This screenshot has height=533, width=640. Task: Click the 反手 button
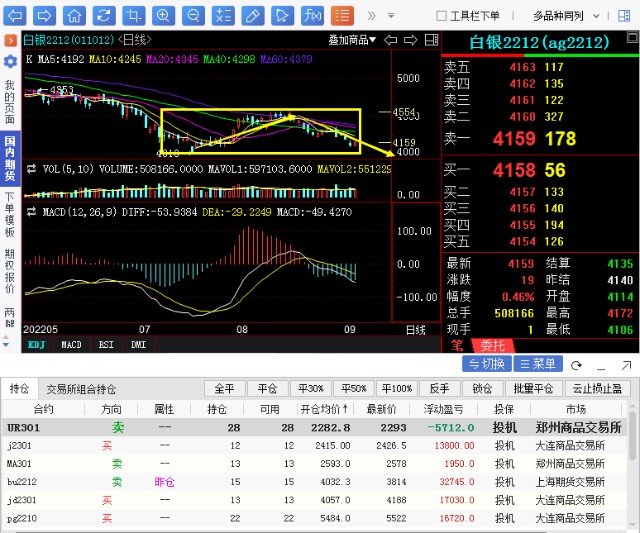440,389
